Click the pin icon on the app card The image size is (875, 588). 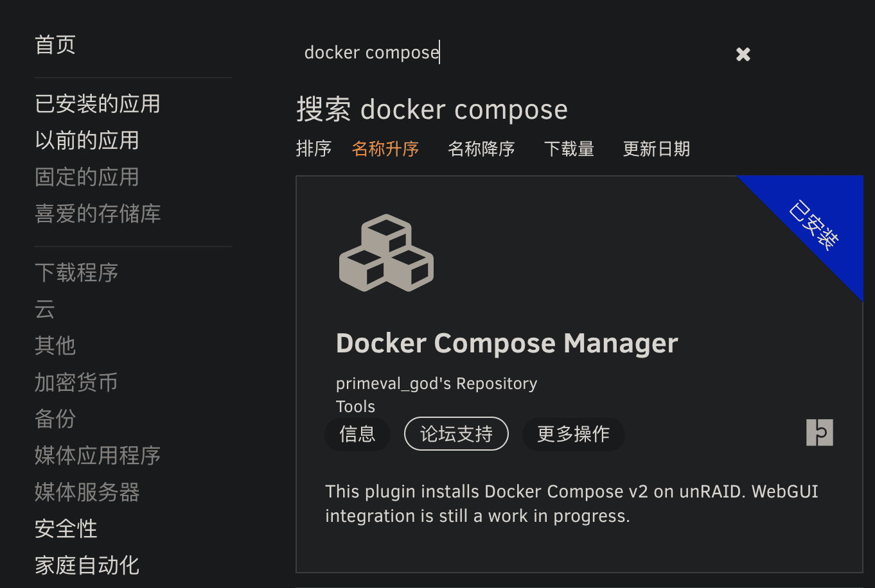pyautogui.click(x=819, y=433)
